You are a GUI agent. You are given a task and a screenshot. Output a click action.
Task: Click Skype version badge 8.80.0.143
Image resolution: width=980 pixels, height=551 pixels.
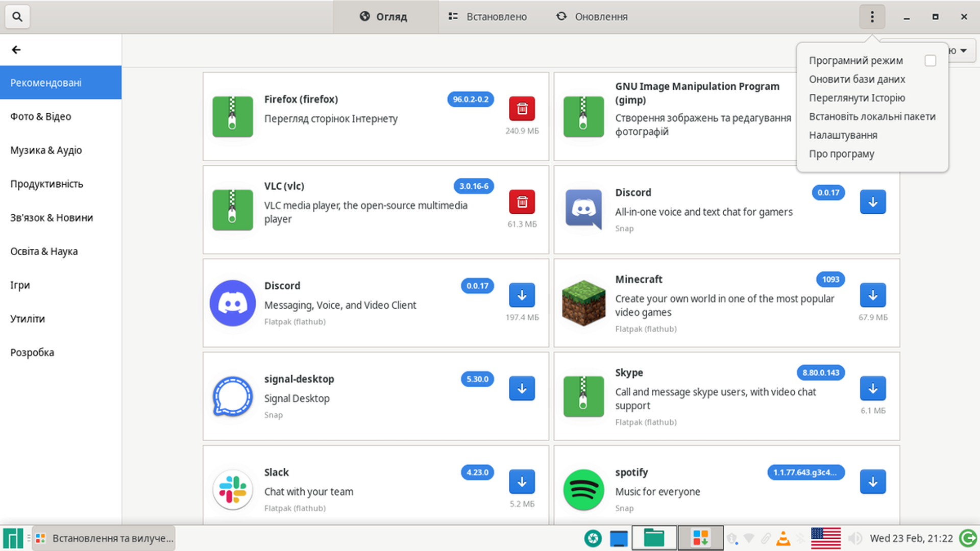pos(821,373)
